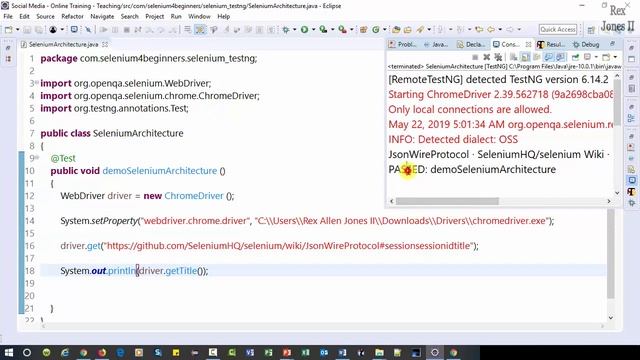The height and width of the screenshot is (360, 640).
Task: Open the File menu
Action: coord(8,16)
